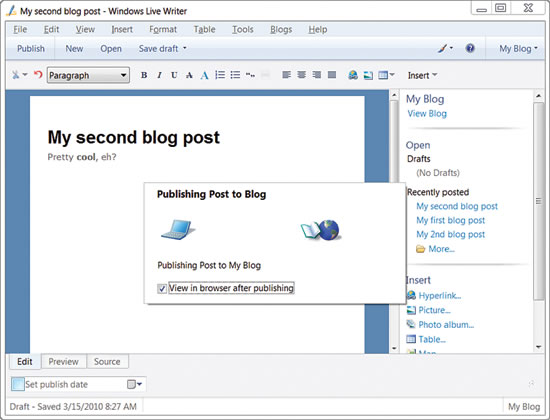Click the paintbrush theme icon
550x420 pixels.
(442, 48)
